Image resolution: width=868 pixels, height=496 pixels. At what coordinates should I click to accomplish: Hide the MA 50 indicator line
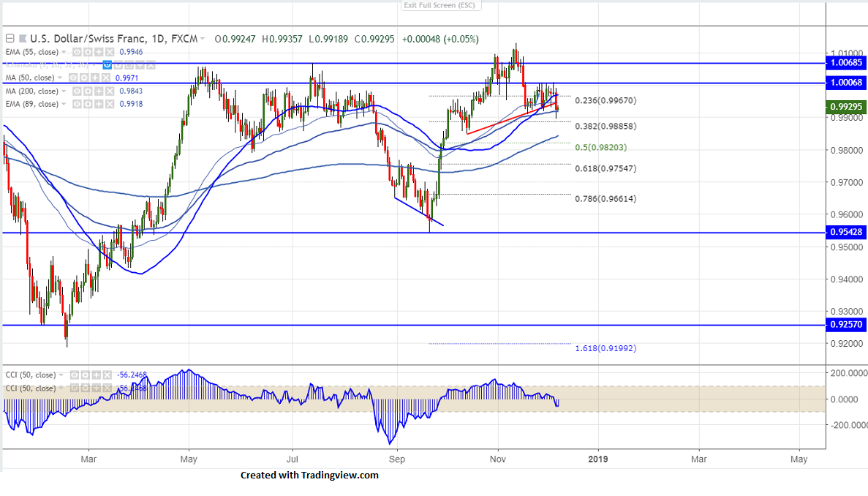[x=73, y=78]
